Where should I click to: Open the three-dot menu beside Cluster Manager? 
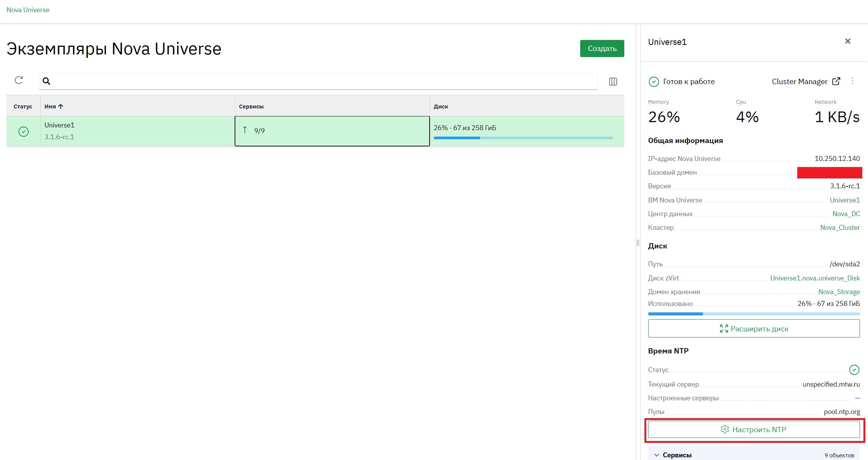click(x=852, y=81)
